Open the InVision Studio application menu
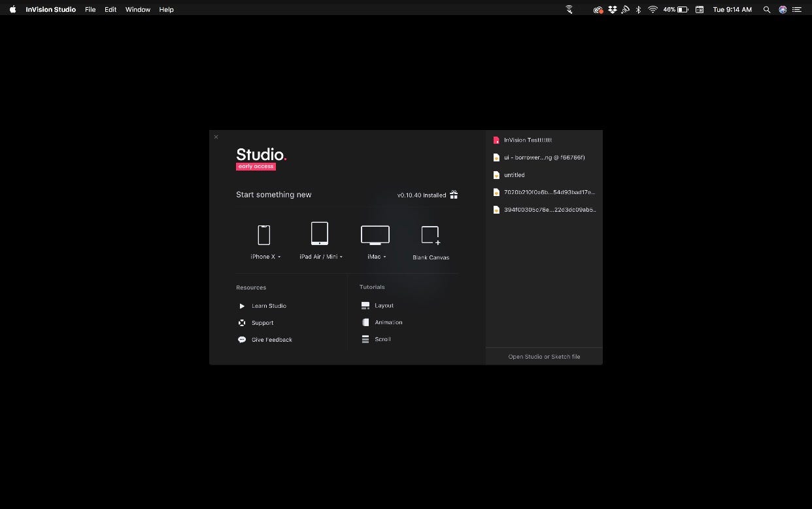Screen dimensions: 812x509 pyautogui.click(x=51, y=9)
